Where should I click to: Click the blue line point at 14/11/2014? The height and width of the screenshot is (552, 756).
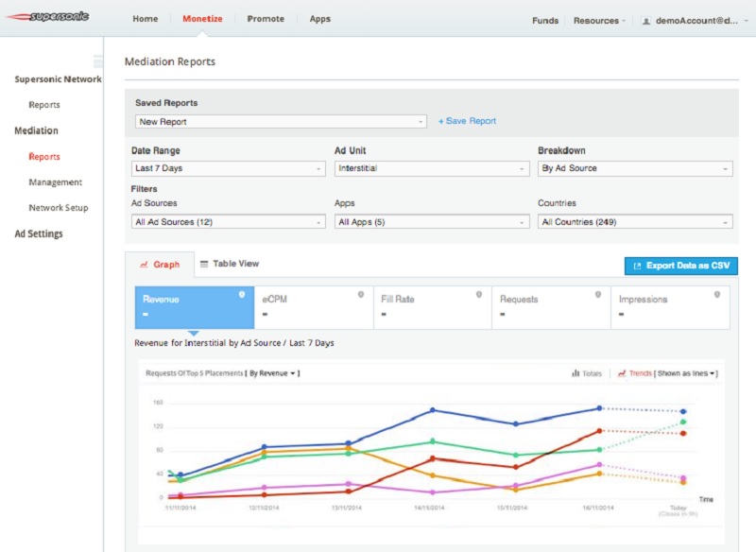coord(433,410)
